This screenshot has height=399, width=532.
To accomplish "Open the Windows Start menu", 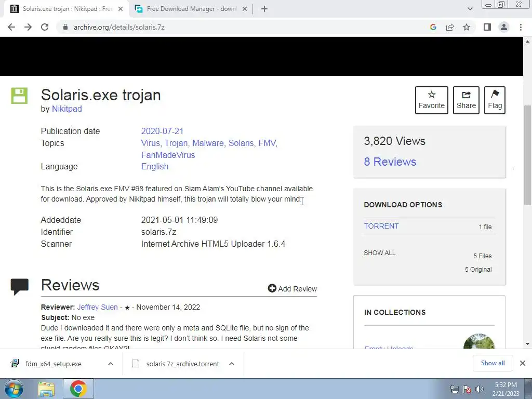I will click(14, 389).
